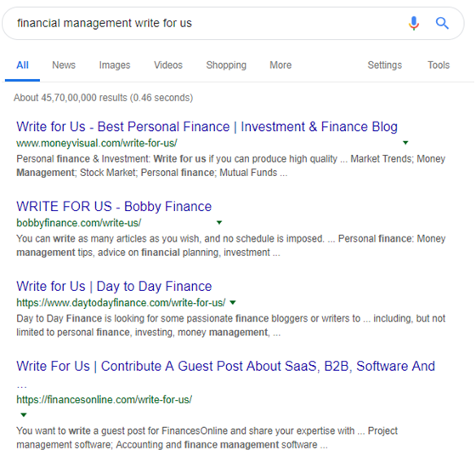The image size is (476, 462).
Task: Open Write for Us - Best Personal Finance result
Action: [x=207, y=127]
